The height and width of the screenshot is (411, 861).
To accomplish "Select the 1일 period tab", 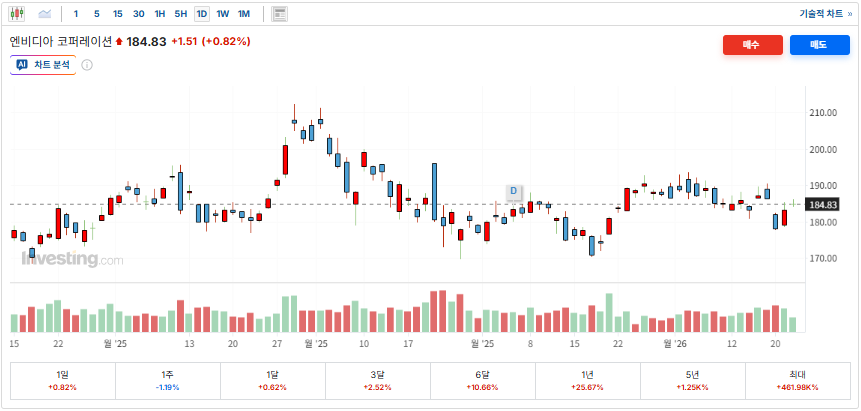I will pyautogui.click(x=63, y=381).
